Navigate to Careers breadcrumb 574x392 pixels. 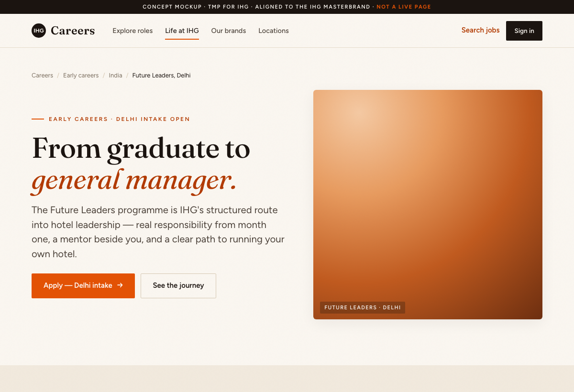click(42, 76)
